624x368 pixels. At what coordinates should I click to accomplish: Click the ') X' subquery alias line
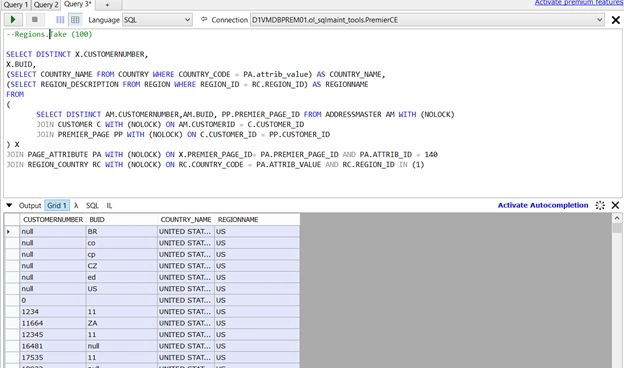(x=13, y=144)
